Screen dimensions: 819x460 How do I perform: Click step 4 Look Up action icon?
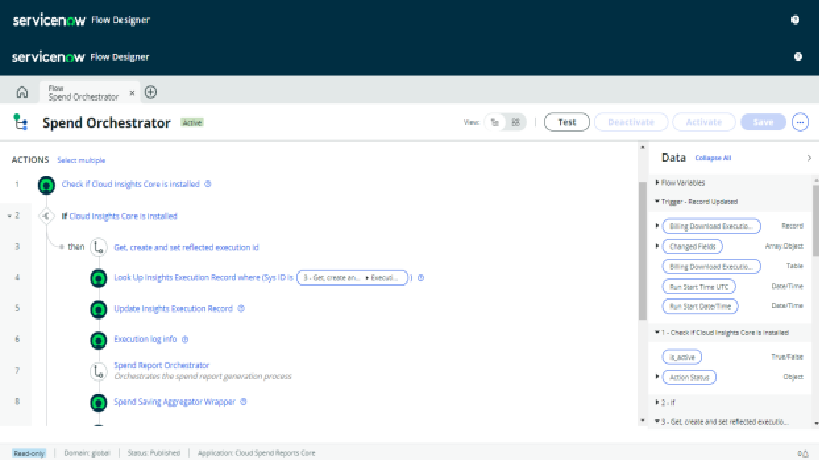point(98,278)
